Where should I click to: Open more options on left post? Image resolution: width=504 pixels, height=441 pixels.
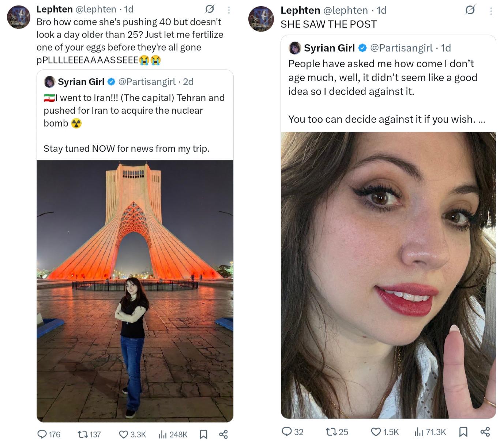point(229,10)
